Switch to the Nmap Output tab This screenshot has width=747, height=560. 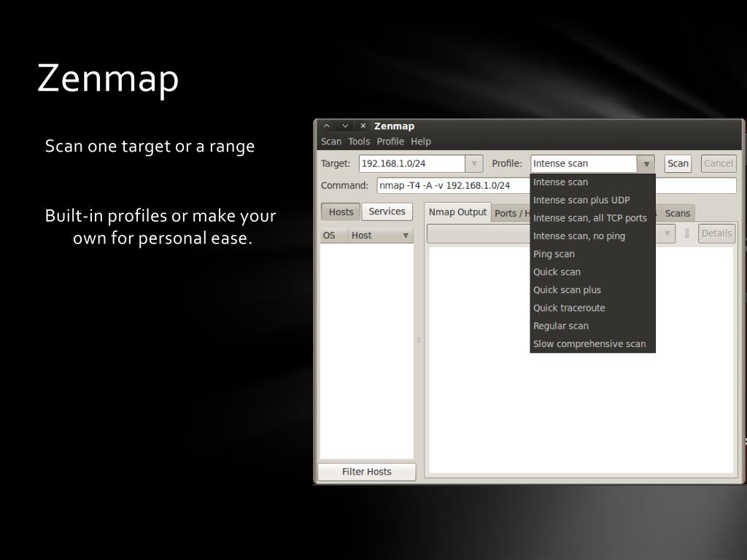(457, 212)
